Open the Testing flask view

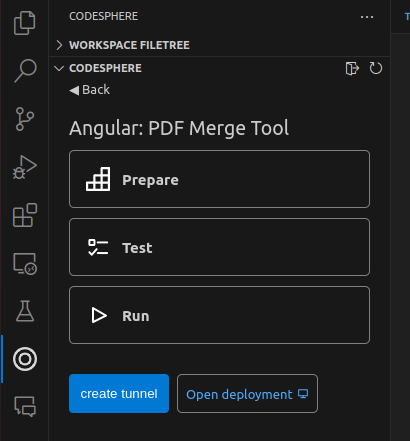pos(25,311)
